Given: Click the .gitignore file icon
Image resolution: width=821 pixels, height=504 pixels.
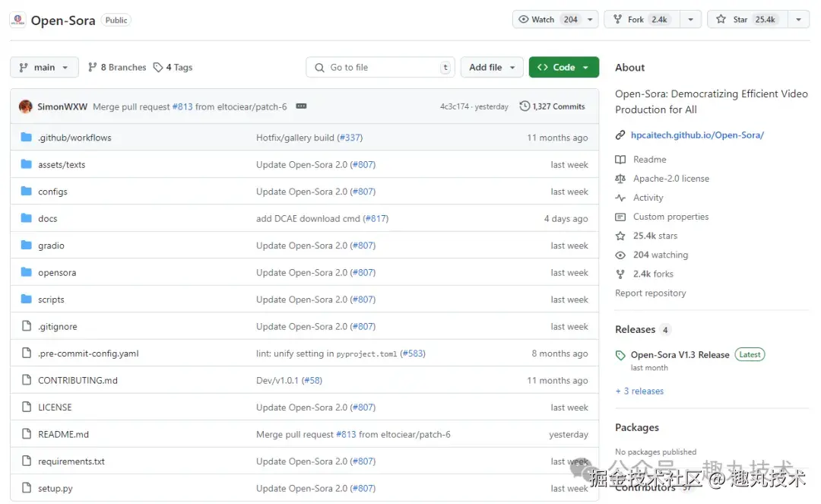Looking at the screenshot, I should (26, 326).
